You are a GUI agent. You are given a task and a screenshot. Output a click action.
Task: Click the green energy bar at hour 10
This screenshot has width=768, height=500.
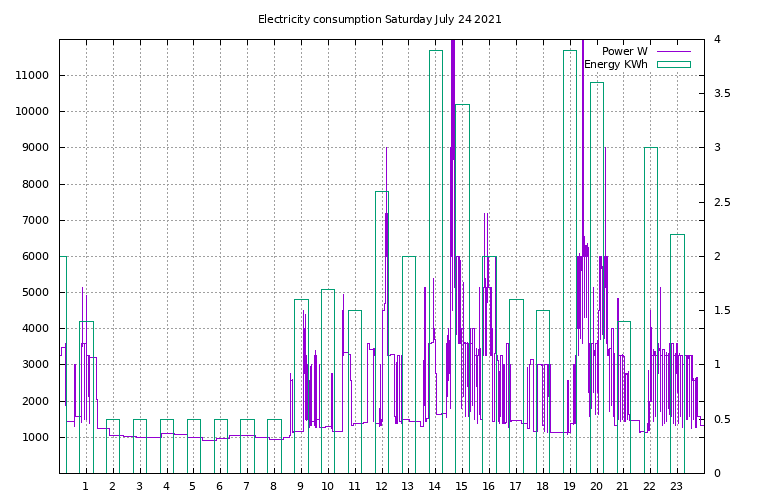tap(328, 381)
